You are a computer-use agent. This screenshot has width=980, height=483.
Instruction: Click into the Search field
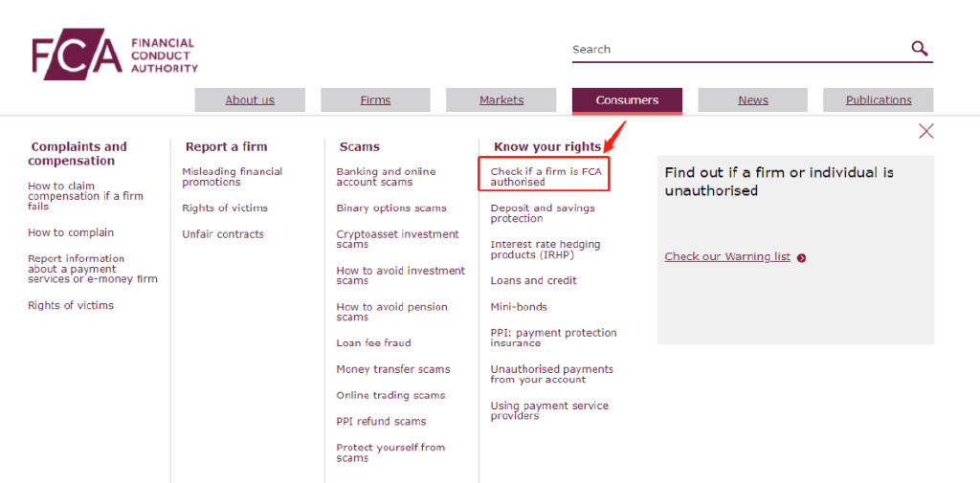coord(737,50)
